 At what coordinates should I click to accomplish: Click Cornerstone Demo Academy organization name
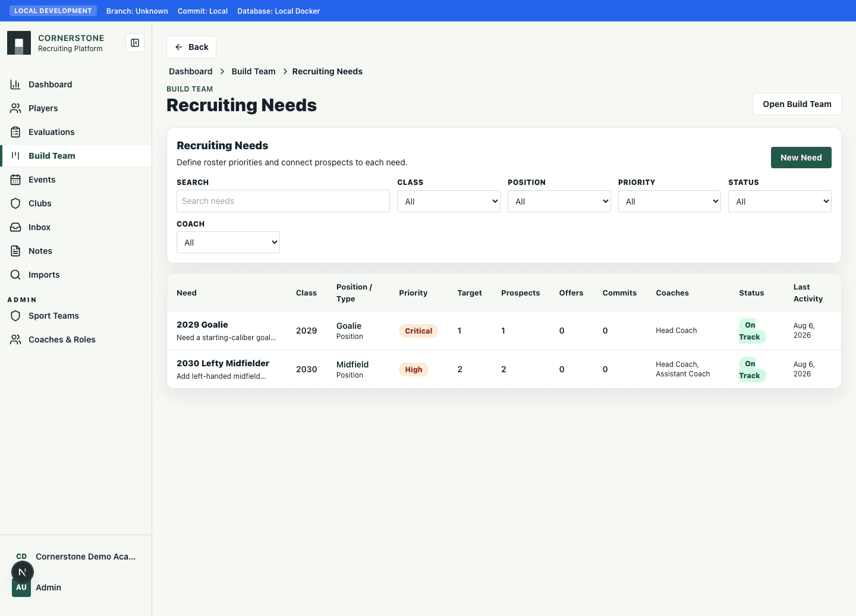[86, 557]
